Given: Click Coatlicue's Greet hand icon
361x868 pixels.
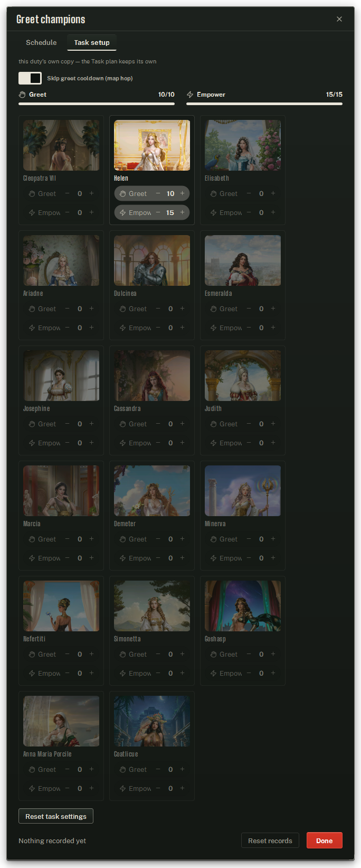Looking at the screenshot, I should 123,770.
